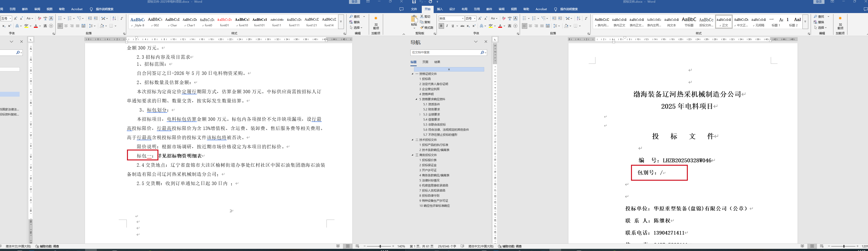Apply character shading in the 投标文件 window
868x251 pixels.
(x=510, y=26)
